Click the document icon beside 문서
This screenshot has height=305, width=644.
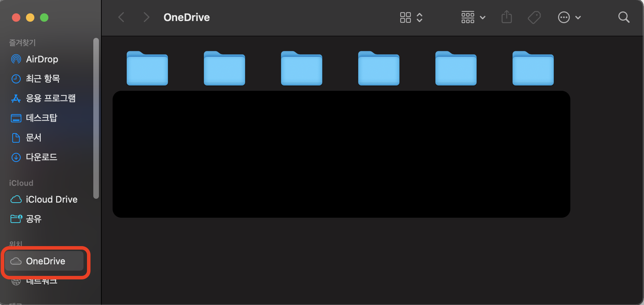(16, 138)
